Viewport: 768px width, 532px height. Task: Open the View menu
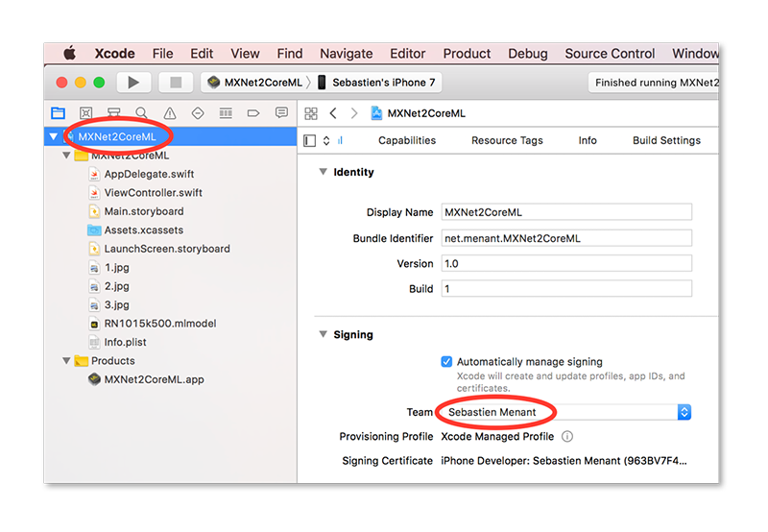tap(245, 54)
